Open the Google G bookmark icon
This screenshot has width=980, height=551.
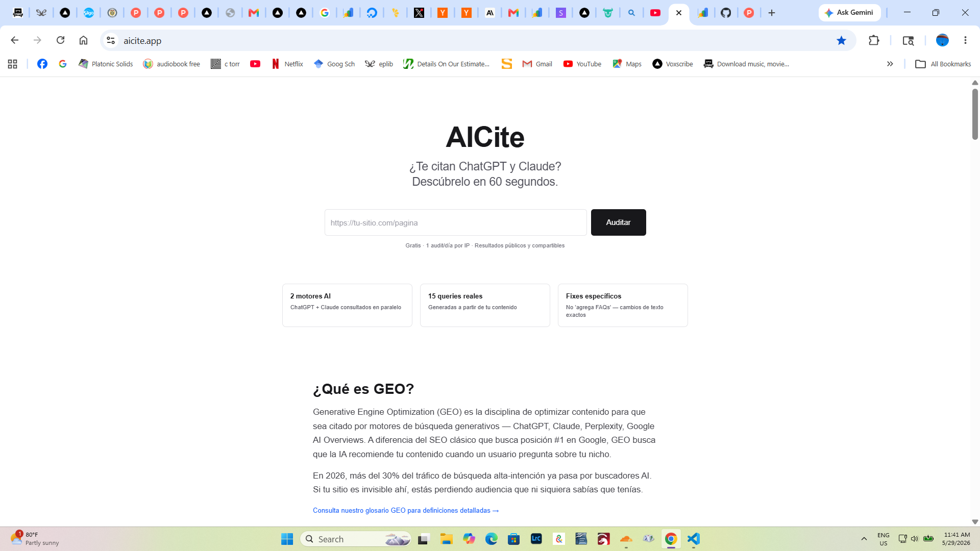[63, 64]
